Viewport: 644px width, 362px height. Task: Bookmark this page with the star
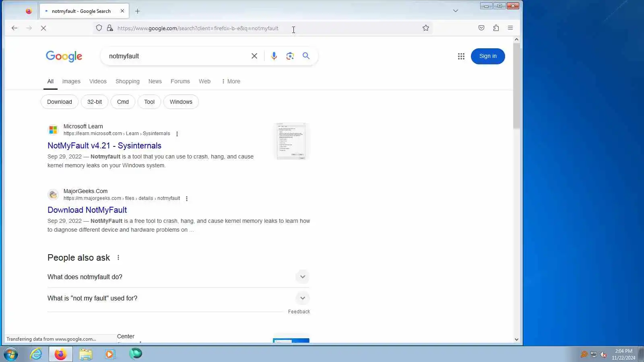(426, 28)
